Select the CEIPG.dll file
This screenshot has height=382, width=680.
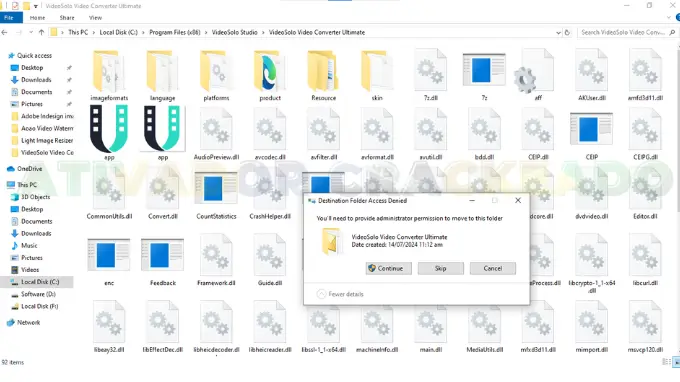tap(645, 135)
